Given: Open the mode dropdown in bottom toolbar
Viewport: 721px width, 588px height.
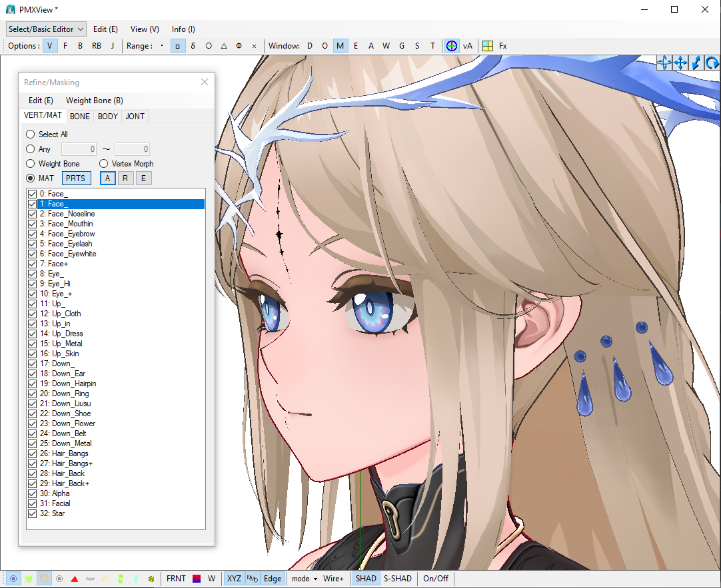Looking at the screenshot, I should point(305,579).
